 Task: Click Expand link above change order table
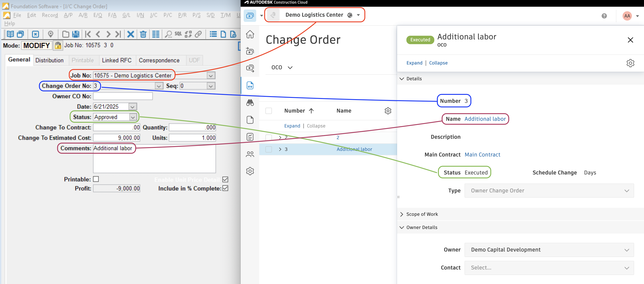pos(292,126)
